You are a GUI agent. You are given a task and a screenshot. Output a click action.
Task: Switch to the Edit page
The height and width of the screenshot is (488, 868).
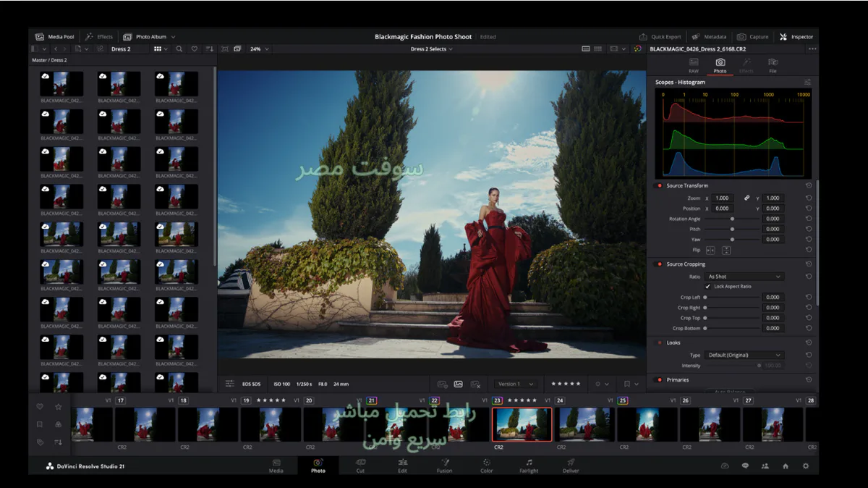(x=402, y=466)
